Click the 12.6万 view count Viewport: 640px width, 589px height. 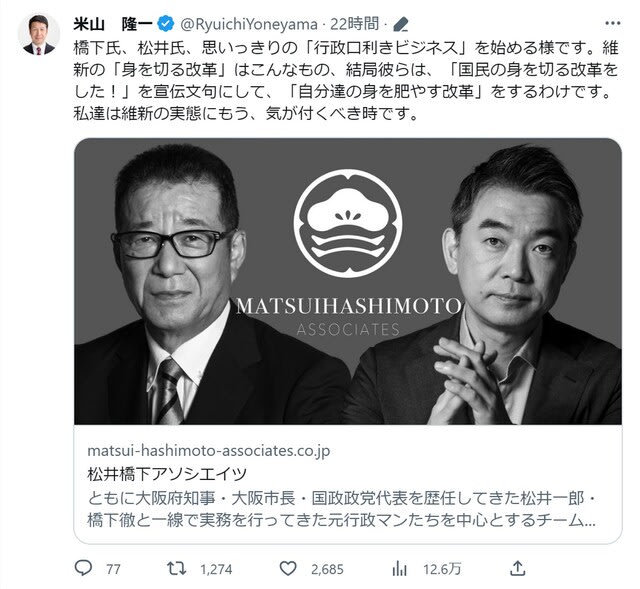click(x=442, y=569)
